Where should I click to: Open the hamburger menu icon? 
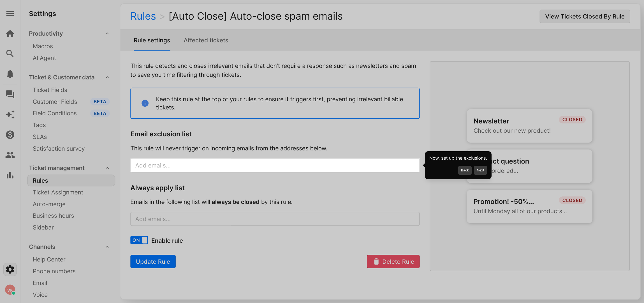tap(10, 13)
